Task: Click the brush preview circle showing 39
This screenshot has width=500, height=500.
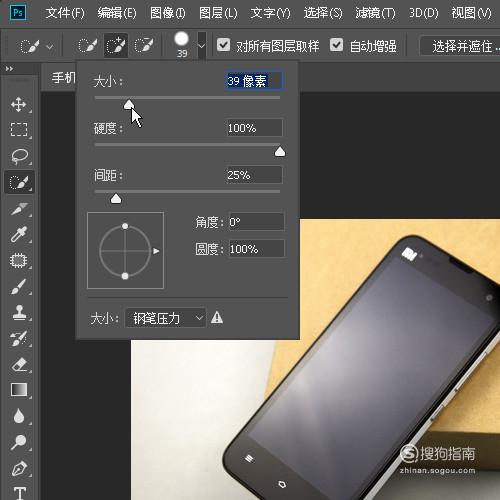Action: point(181,39)
